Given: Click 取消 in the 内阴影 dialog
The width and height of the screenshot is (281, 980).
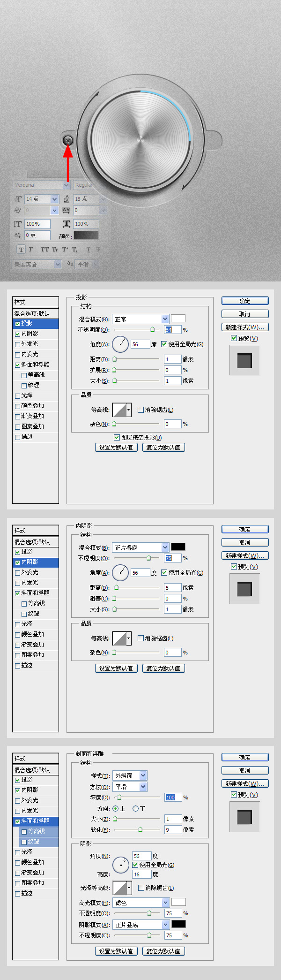Looking at the screenshot, I should coord(245,542).
